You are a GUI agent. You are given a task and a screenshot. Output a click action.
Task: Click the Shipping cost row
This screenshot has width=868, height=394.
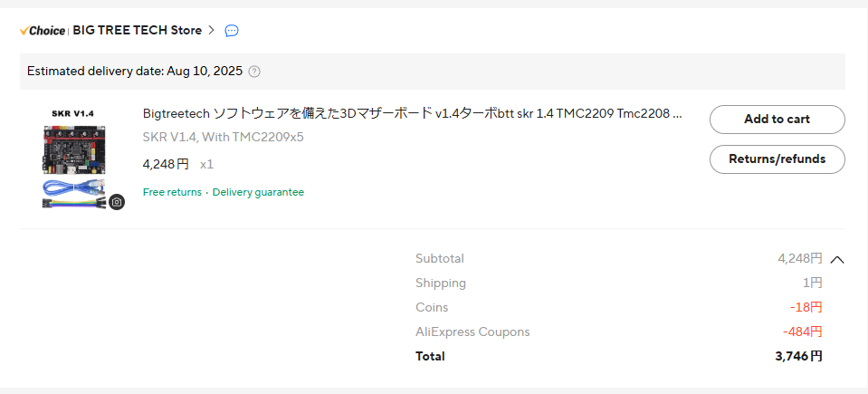(x=618, y=283)
